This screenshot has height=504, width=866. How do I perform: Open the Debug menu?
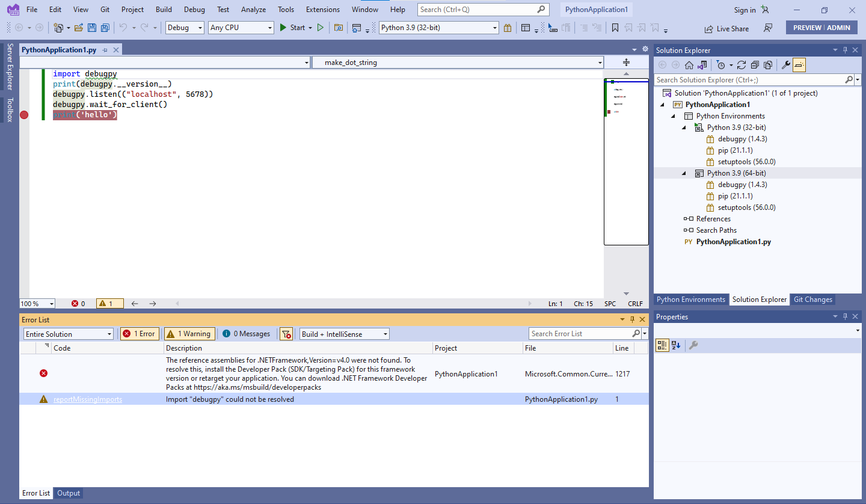[x=194, y=9]
